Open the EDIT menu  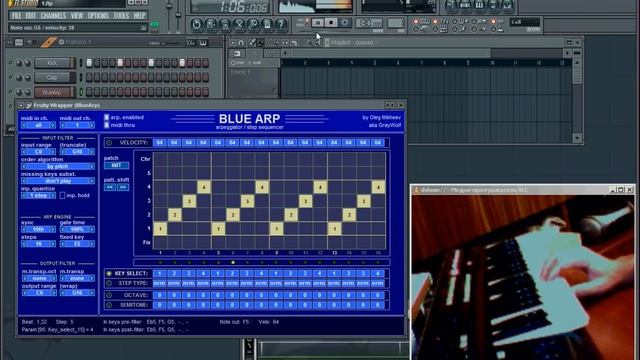(x=31, y=16)
